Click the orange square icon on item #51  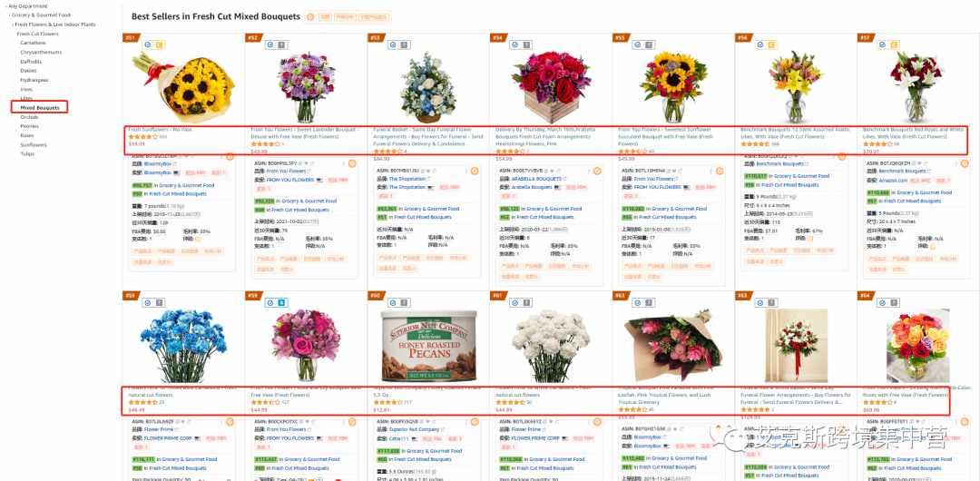(159, 45)
